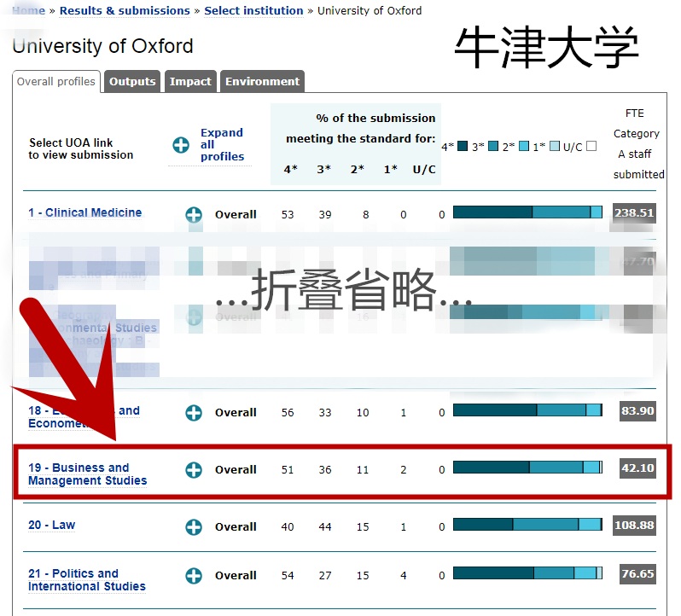Image resolution: width=681 pixels, height=616 pixels.
Task: Go to Home breadcrumb link
Action: click(x=28, y=10)
